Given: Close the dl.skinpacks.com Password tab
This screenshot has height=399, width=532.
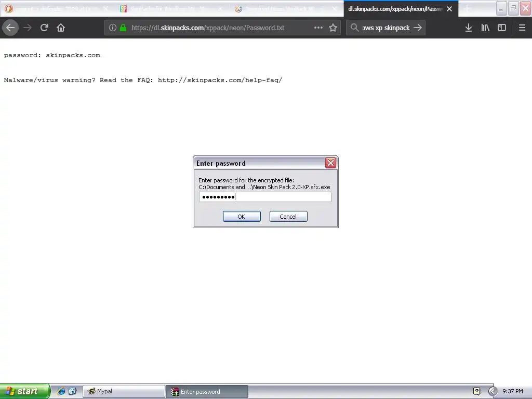Looking at the screenshot, I should coord(449,9).
